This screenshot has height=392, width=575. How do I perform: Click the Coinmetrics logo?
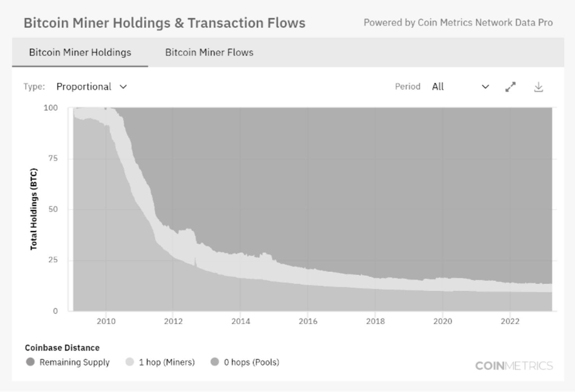pyautogui.click(x=514, y=366)
